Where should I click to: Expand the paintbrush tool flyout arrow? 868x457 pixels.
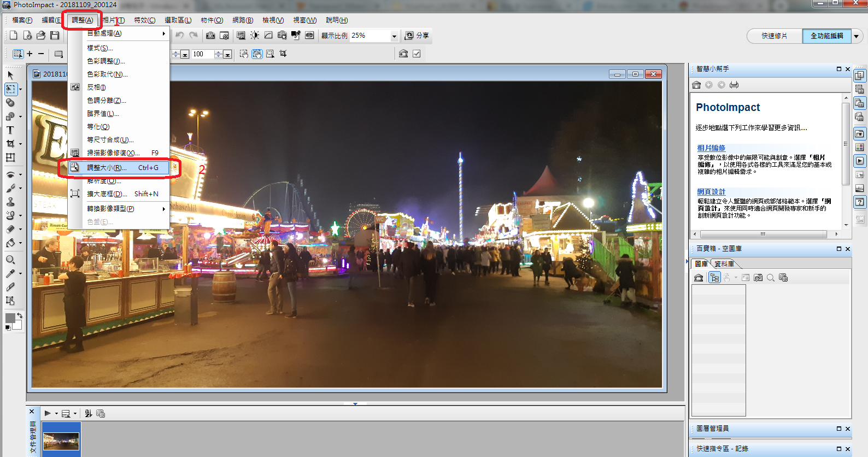tap(20, 188)
